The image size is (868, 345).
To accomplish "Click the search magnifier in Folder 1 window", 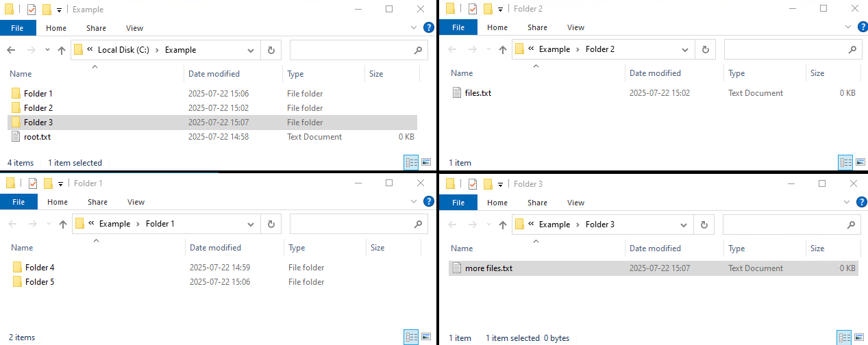I will click(417, 224).
